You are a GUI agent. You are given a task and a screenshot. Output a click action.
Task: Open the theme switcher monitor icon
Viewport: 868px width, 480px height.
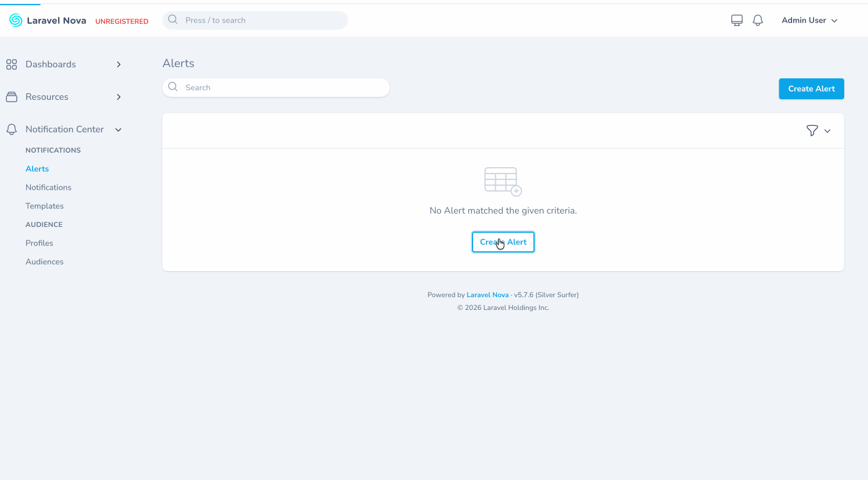point(737,20)
